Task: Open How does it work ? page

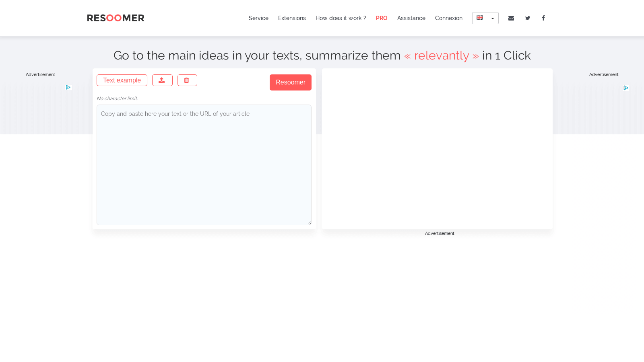Action: coord(341,18)
